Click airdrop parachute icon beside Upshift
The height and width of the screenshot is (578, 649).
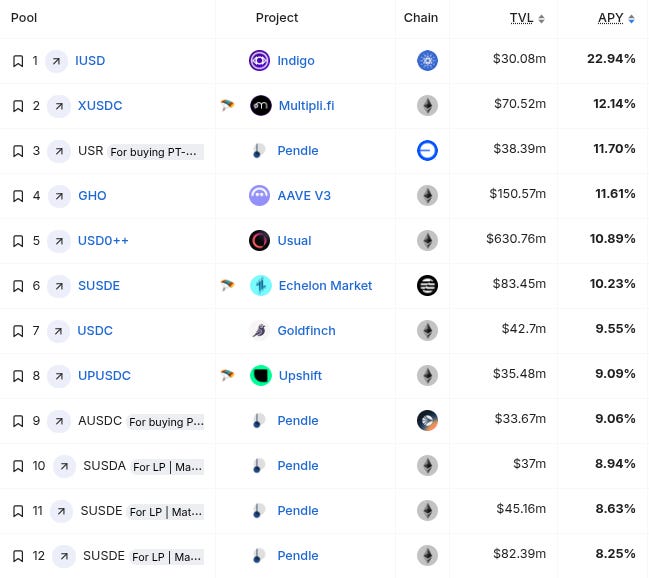pyautogui.click(x=227, y=375)
